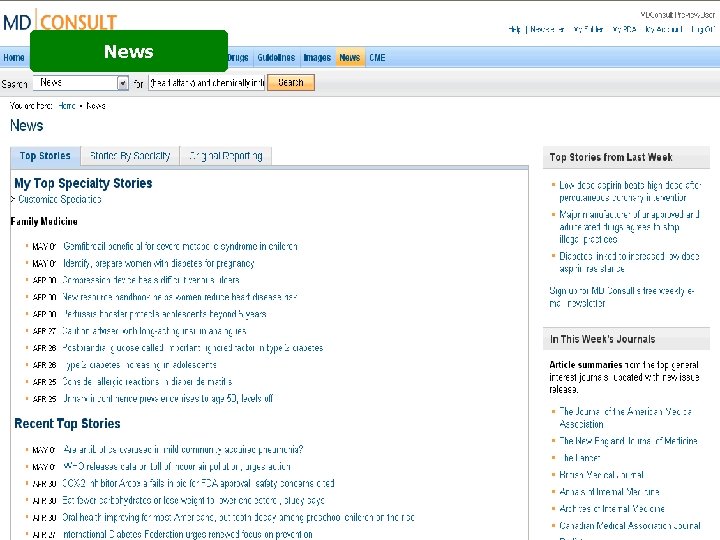Open Journal of the American Medical Association link
The image size is (720, 540).
(x=625, y=418)
